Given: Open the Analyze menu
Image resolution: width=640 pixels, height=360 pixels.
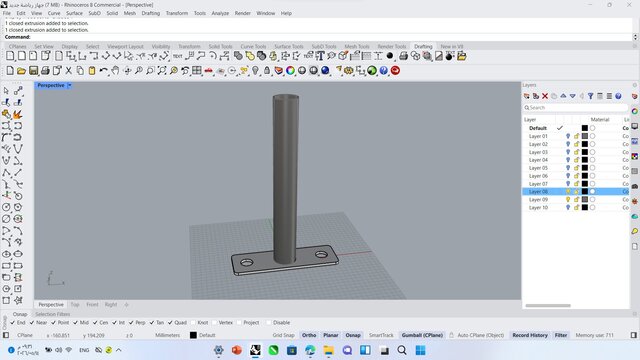Looking at the screenshot, I should click(220, 13).
